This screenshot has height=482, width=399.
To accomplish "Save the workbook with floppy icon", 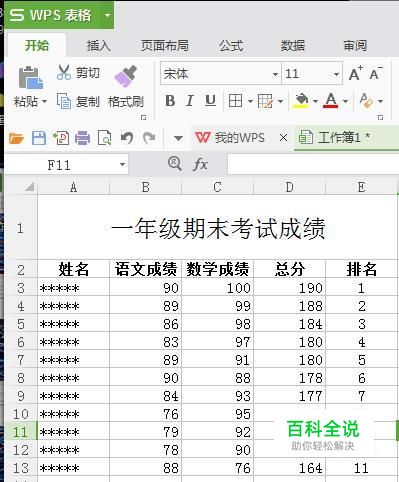I will pyautogui.click(x=39, y=138).
